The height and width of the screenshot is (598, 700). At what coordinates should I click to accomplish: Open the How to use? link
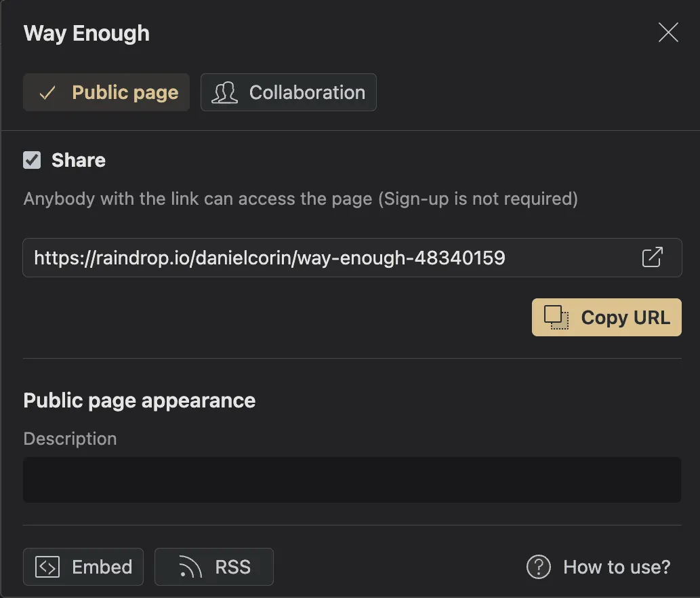tap(617, 567)
